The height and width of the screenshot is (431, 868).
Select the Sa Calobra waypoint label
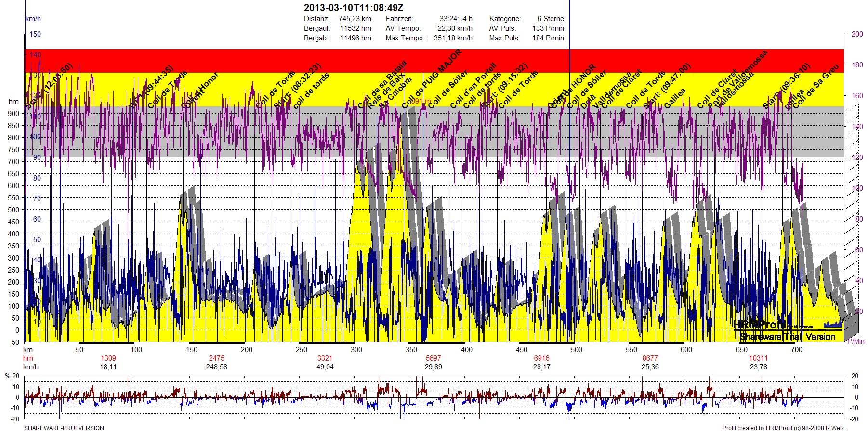(395, 92)
